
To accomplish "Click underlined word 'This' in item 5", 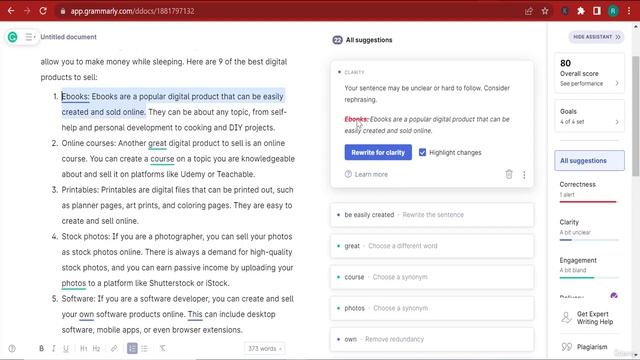I will point(195,314).
